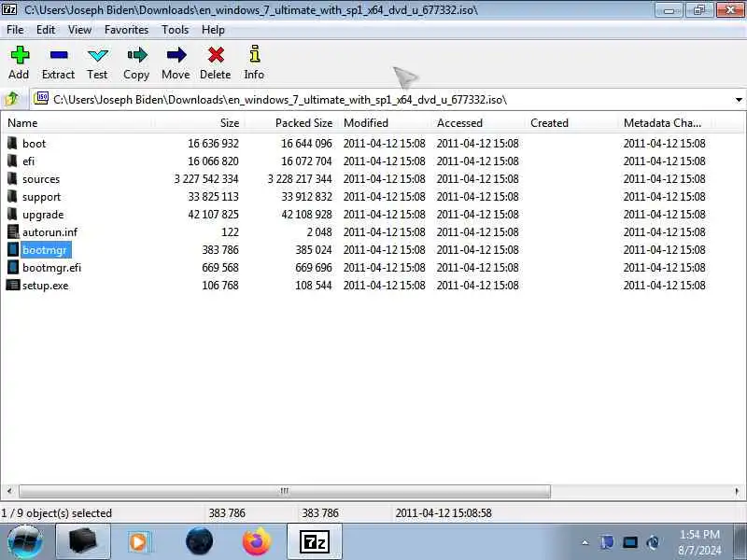Click the bootmgr.efi file name
The width and height of the screenshot is (747, 560).
[x=51, y=268]
